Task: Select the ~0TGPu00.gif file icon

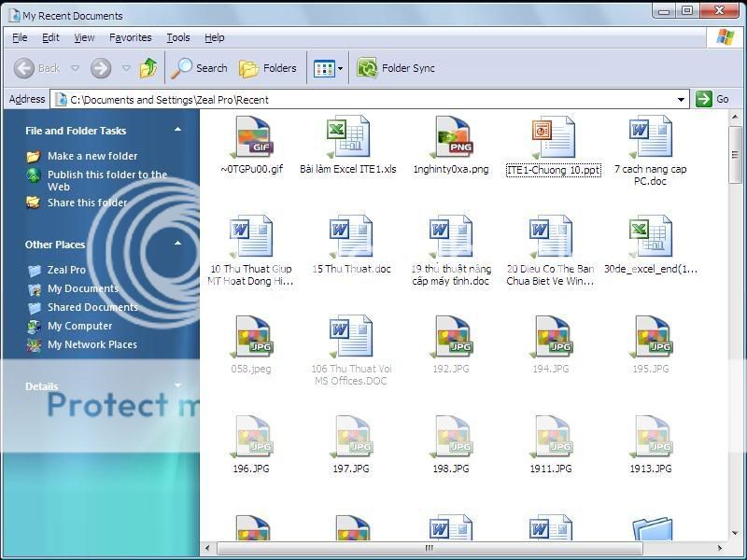Action: pyautogui.click(x=251, y=138)
